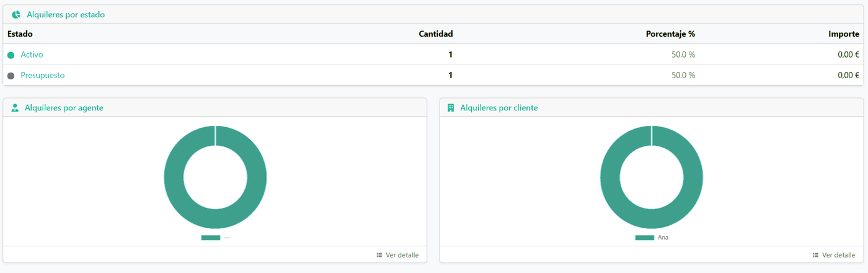The width and height of the screenshot is (868, 273).
Task: Click the building icon in Alquileres por cliente
Action: coord(451,108)
